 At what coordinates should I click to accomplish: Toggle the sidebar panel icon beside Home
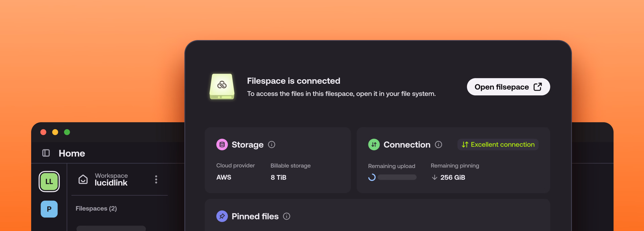pos(46,153)
